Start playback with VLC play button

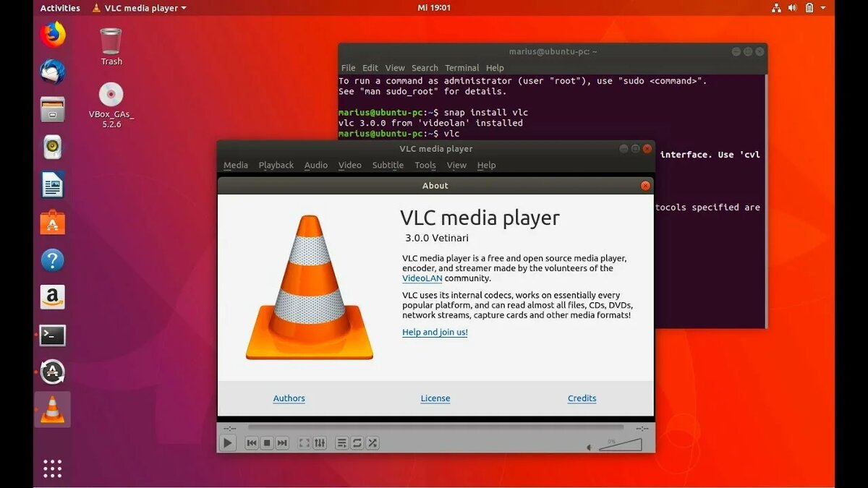228,442
